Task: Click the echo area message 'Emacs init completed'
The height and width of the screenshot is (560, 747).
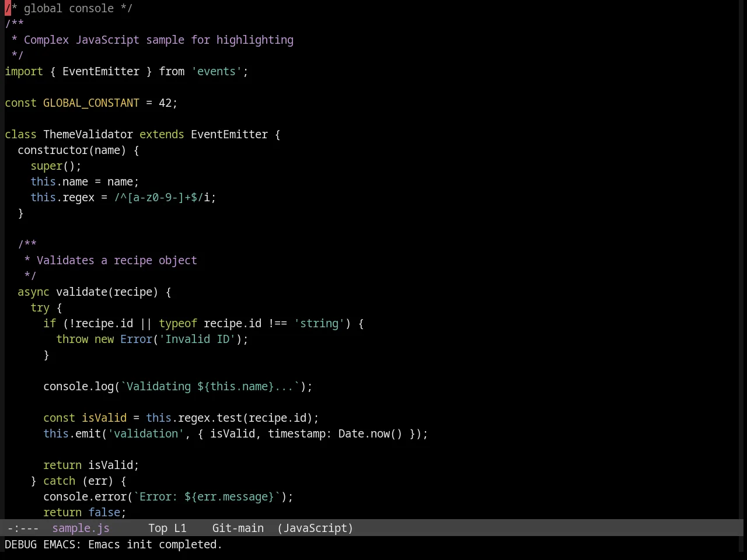Action: coord(155,544)
